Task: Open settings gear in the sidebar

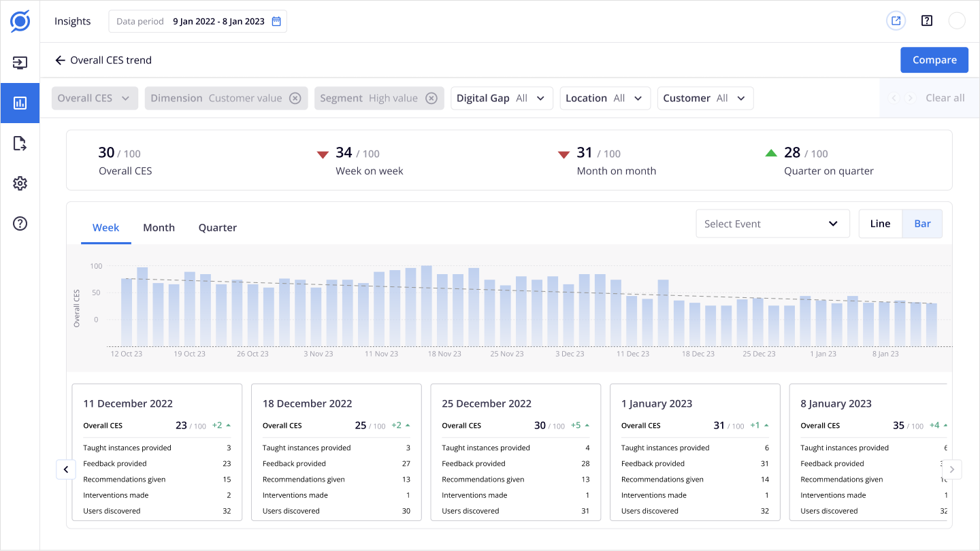Action: pyautogui.click(x=20, y=184)
